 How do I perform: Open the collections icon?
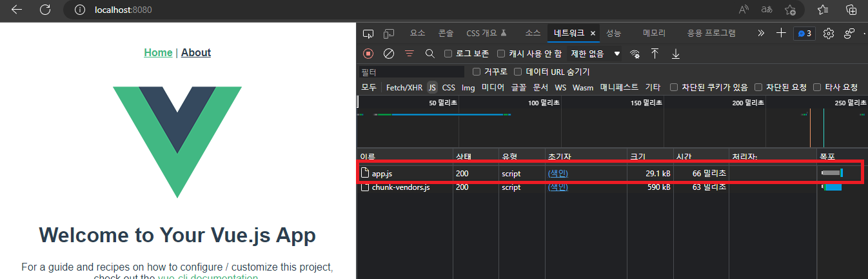point(851,10)
